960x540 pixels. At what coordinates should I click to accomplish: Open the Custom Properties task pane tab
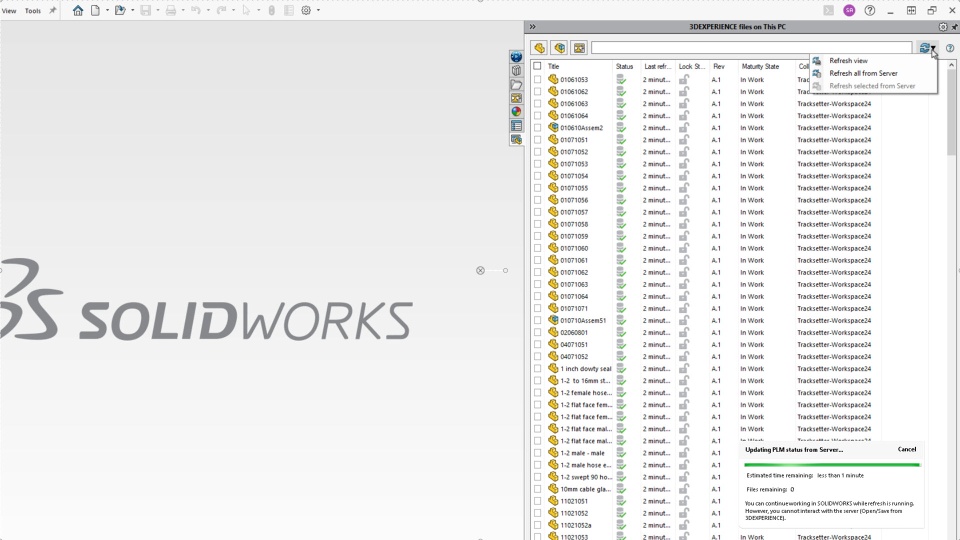[x=516, y=126]
